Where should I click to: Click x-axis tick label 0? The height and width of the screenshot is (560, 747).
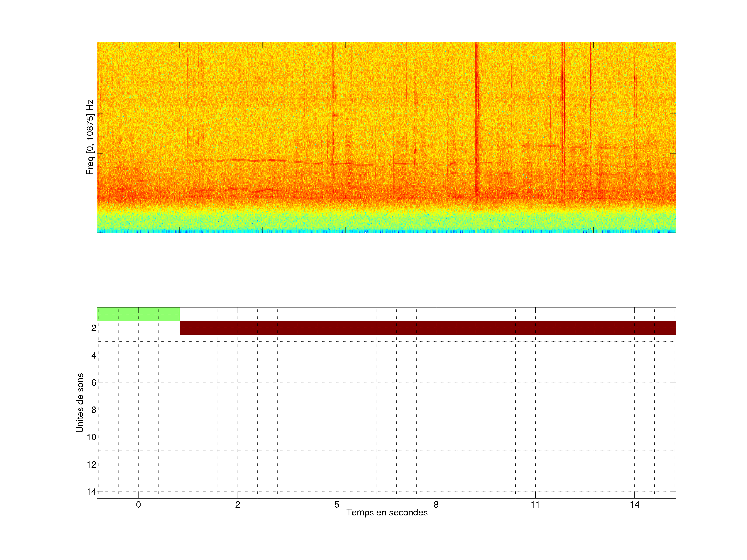pos(139,505)
